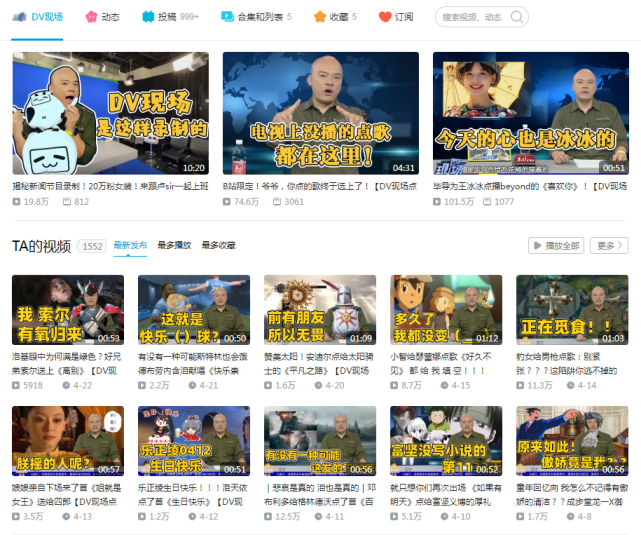Screen dimensions: 641x535
Task: Click the pink 动态 icon
Action: point(91,17)
